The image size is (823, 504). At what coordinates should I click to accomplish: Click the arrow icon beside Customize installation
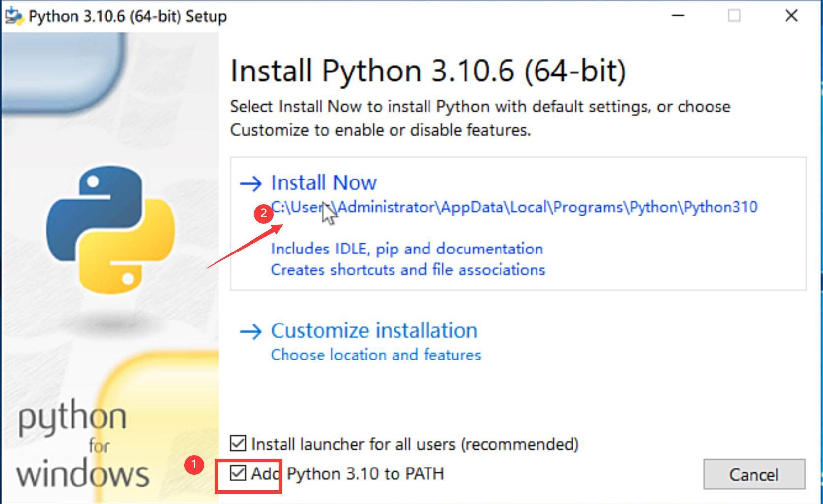(251, 332)
